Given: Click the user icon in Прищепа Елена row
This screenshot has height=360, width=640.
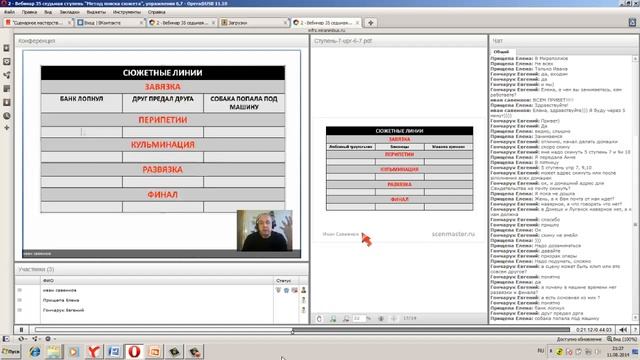Looking at the screenshot, I should pyautogui.click(x=304, y=300).
